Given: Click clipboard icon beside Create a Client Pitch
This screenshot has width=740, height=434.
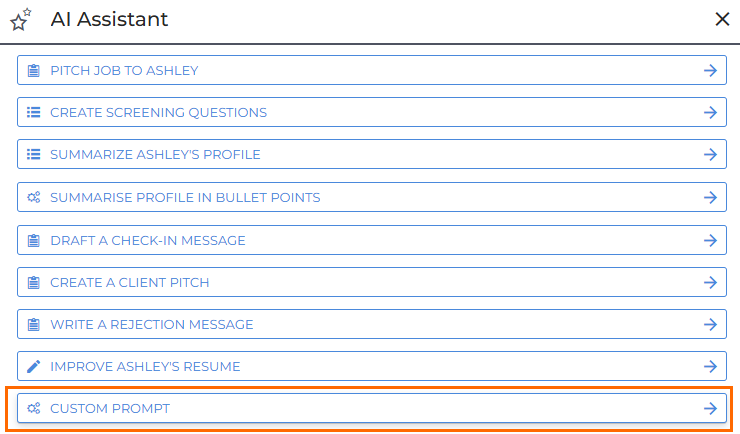Looking at the screenshot, I should (x=34, y=283).
